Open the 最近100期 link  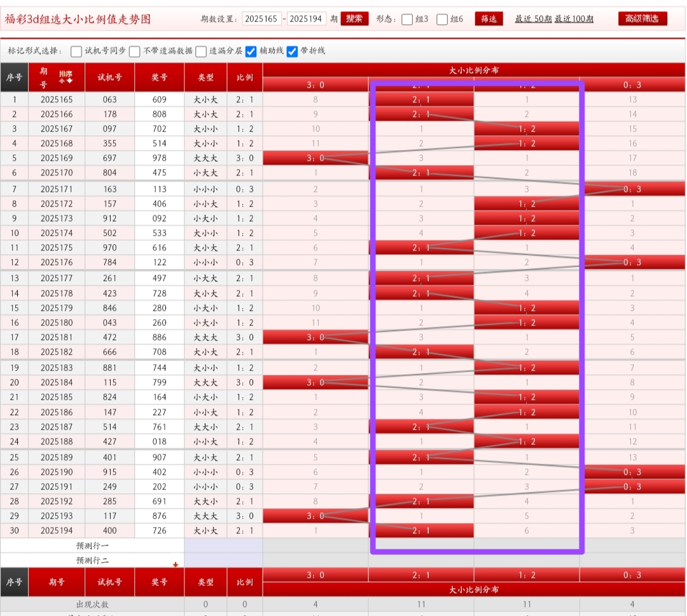coord(574,19)
